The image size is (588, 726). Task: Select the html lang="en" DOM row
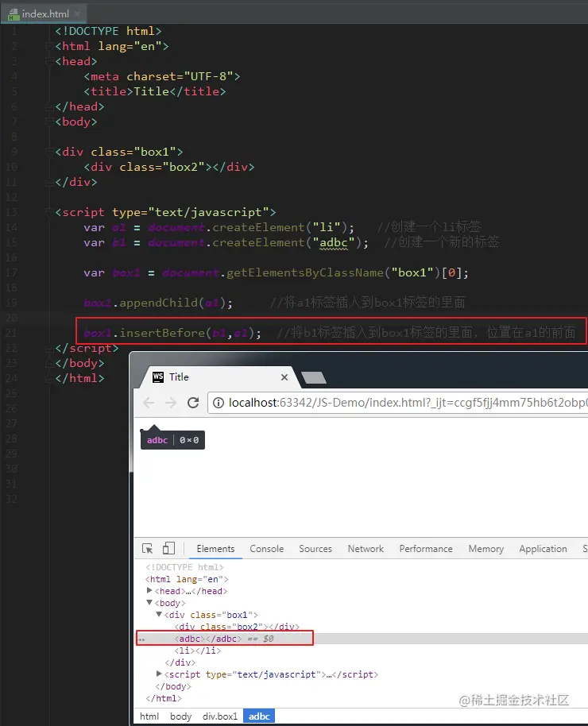tap(187, 579)
